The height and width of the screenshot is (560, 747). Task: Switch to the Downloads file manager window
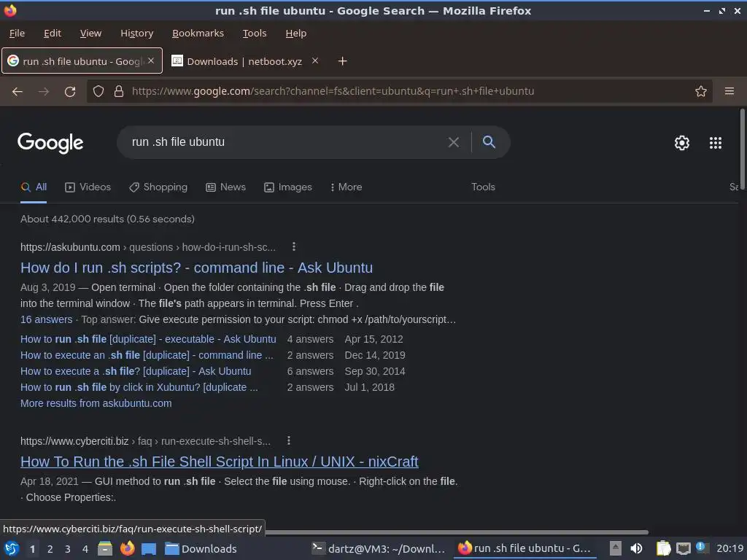[201, 549]
